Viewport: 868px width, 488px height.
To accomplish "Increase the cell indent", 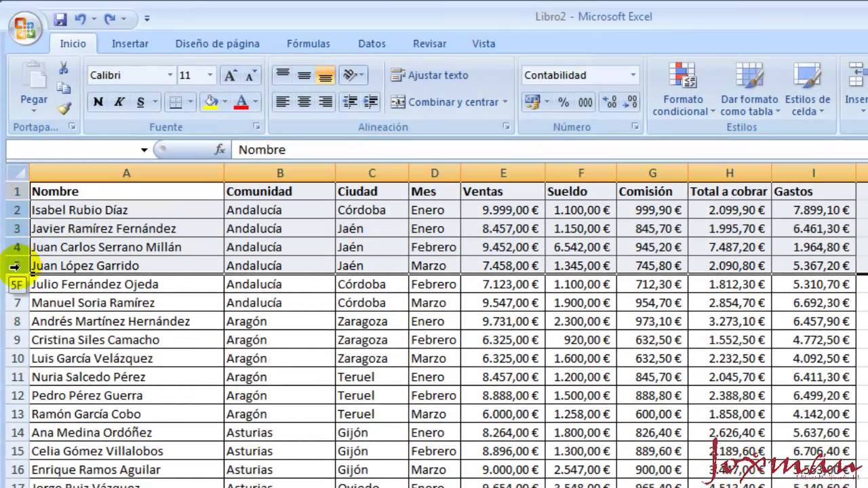I will coord(371,102).
